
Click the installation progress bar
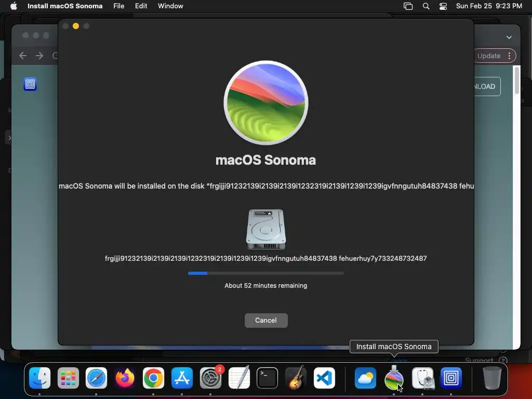[265, 273]
